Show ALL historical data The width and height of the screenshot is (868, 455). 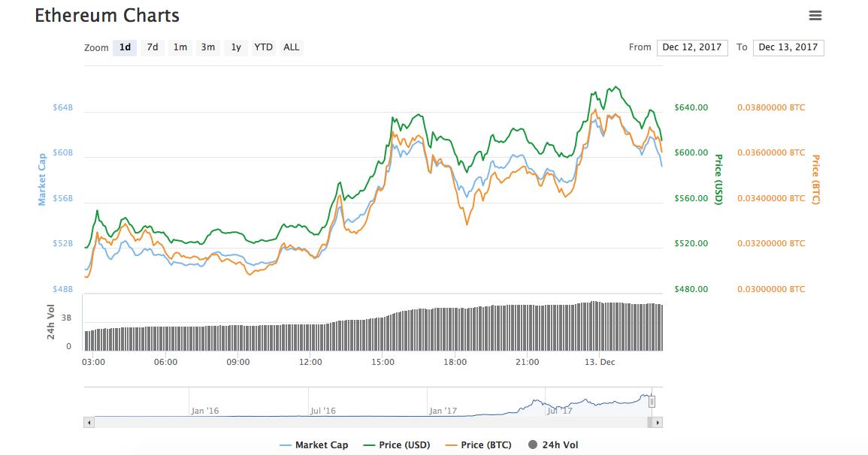click(292, 47)
